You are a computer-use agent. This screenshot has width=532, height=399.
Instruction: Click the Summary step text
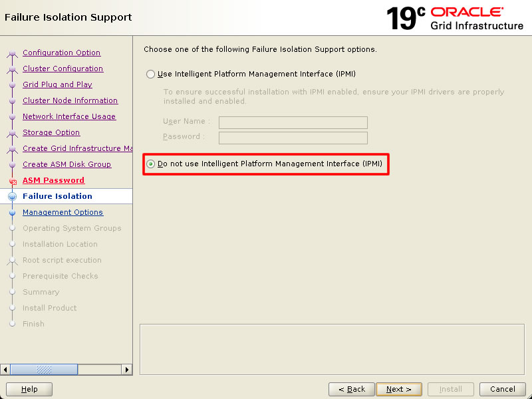pyautogui.click(x=41, y=292)
